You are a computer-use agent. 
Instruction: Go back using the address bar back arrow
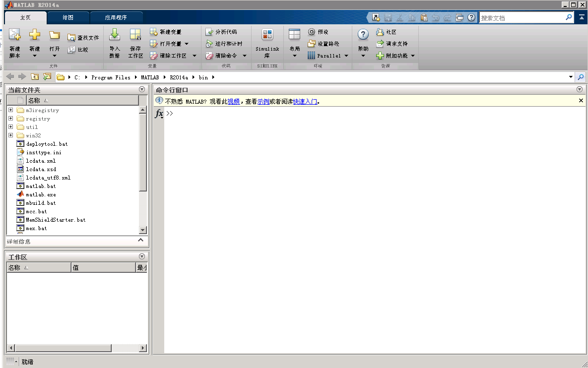coord(10,77)
